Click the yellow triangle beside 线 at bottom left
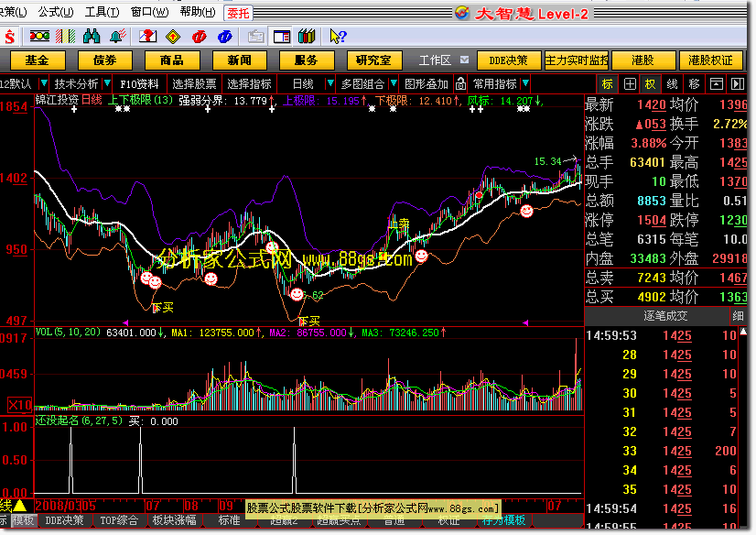This screenshot has height=535, width=756. (20, 506)
